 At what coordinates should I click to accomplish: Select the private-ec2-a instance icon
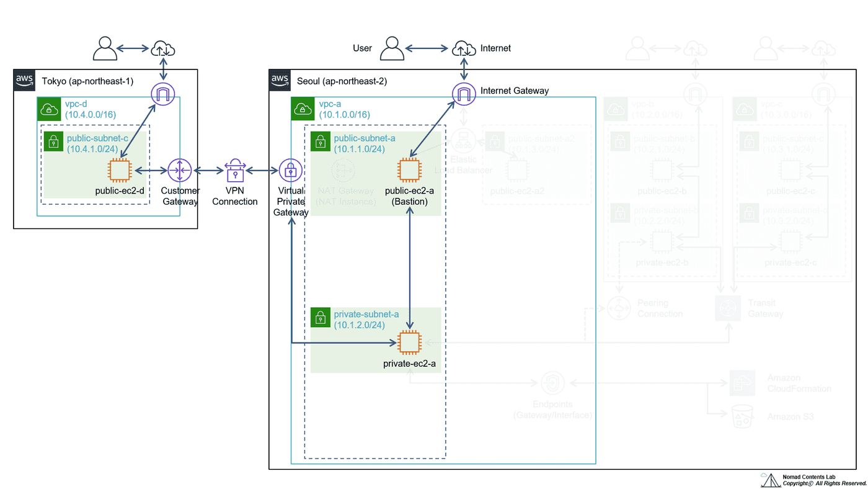click(409, 343)
